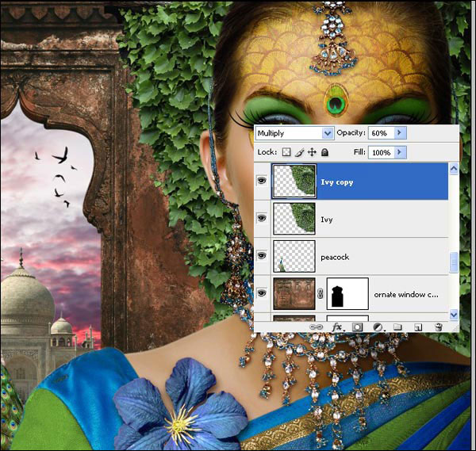Enable Lock transparent pixels
Screen dimensions: 476x451
286,152
